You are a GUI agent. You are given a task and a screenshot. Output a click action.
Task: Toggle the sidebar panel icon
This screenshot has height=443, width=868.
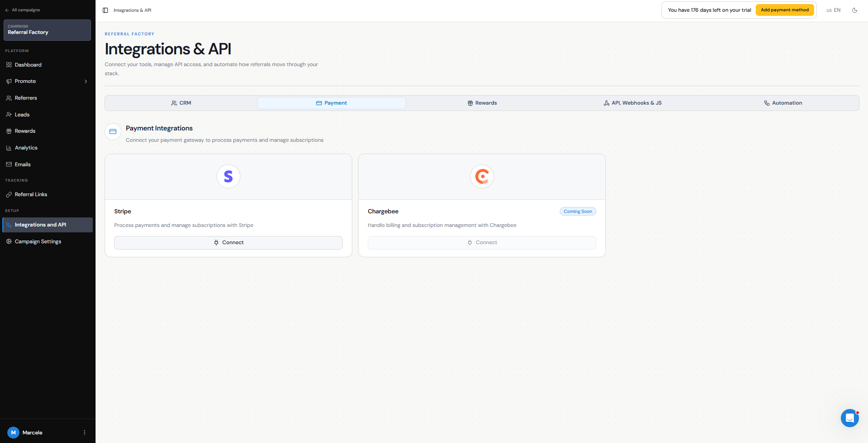(106, 10)
